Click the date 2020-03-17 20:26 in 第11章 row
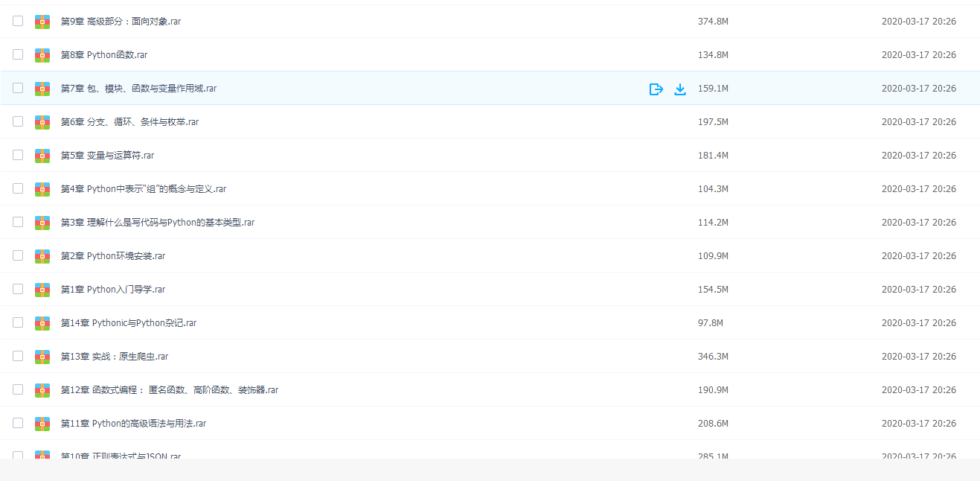This screenshot has height=481, width=980. point(919,424)
